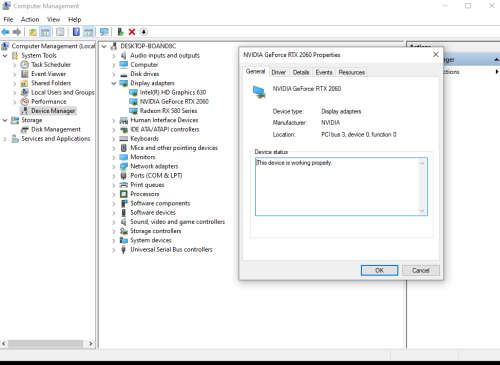
Task: Expand the Disk drives category
Action: click(x=114, y=74)
